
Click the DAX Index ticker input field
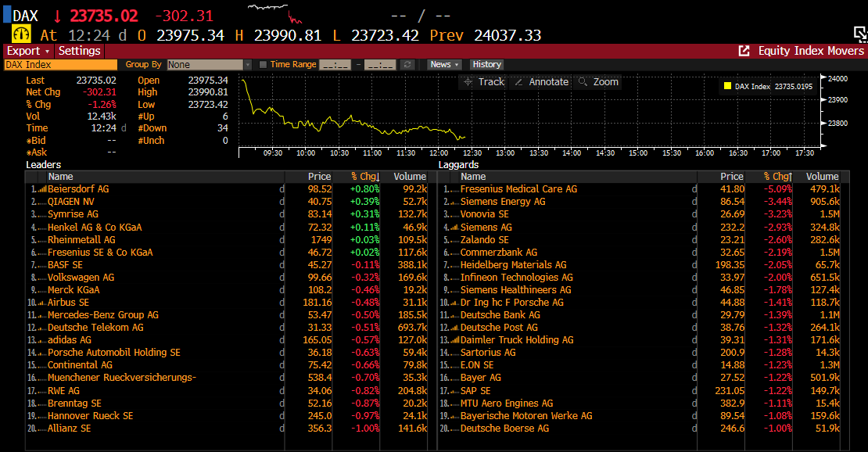click(60, 65)
